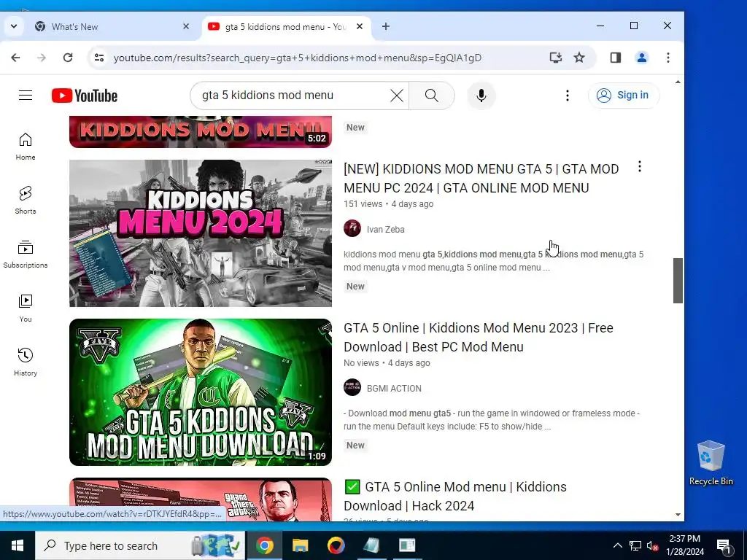Click the taskbar search box
747x560 pixels.
(141, 545)
